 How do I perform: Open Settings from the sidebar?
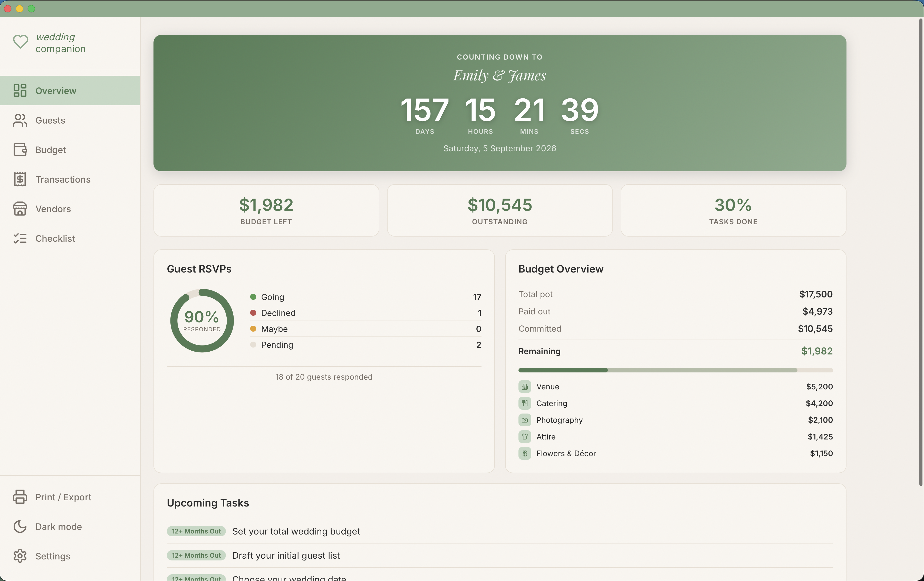coord(20,556)
